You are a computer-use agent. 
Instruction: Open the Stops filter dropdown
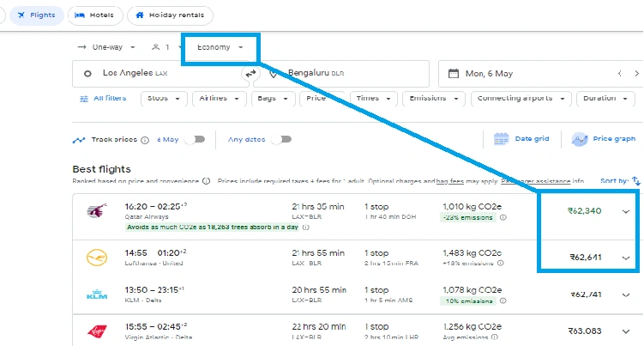click(164, 99)
